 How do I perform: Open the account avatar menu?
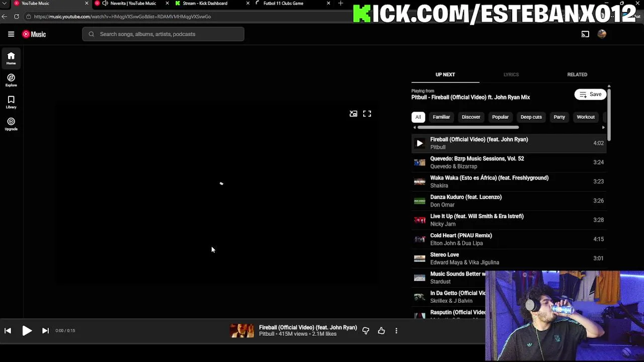[602, 34]
